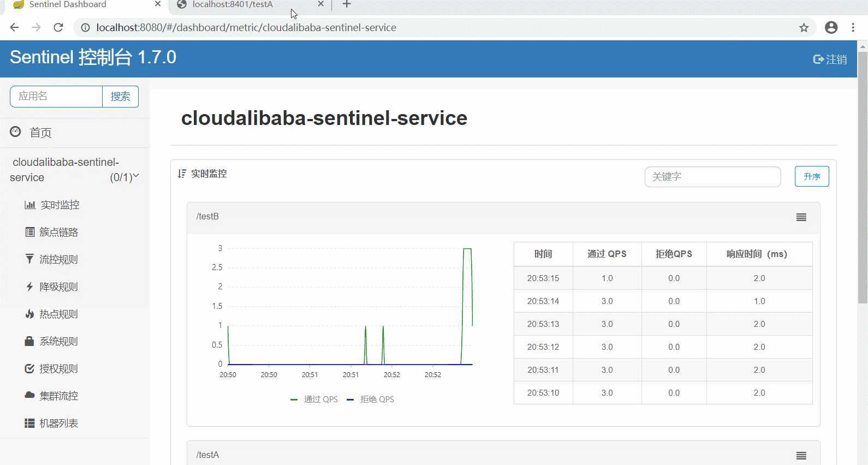This screenshot has width=868, height=465.
Task: Click the 系统规则 lock icon
Action: 29,341
